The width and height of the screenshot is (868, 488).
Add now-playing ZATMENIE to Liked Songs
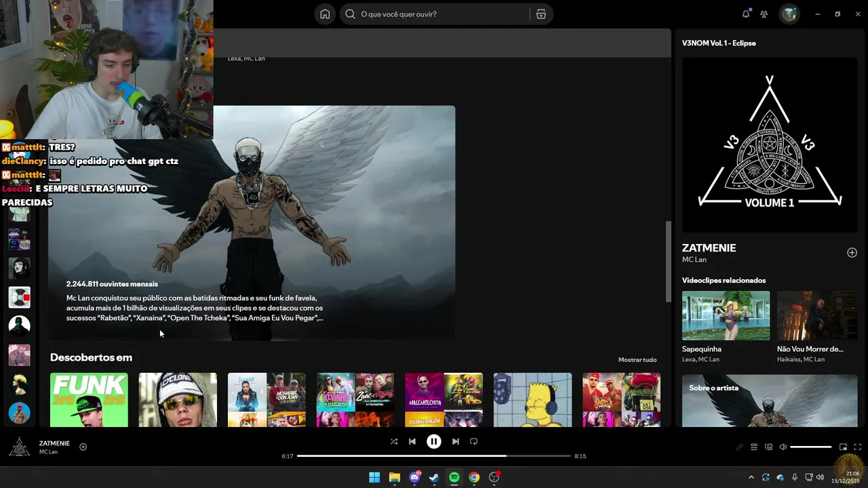pyautogui.click(x=83, y=447)
